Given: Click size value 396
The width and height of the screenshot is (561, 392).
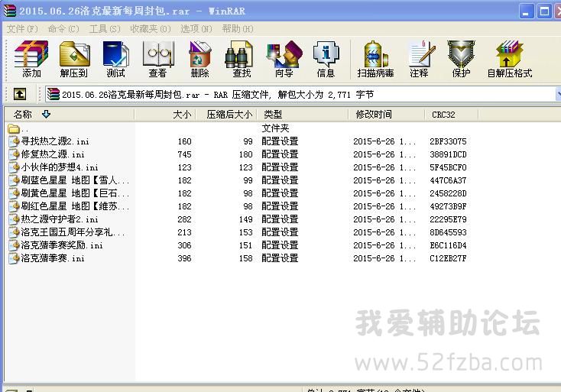Looking at the screenshot, I should [184, 258].
